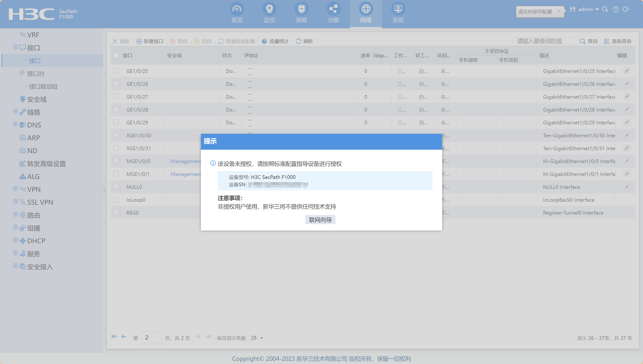Click the edit pencil for GE1/0/25
This screenshot has width=643, height=364.
pos(626,71)
